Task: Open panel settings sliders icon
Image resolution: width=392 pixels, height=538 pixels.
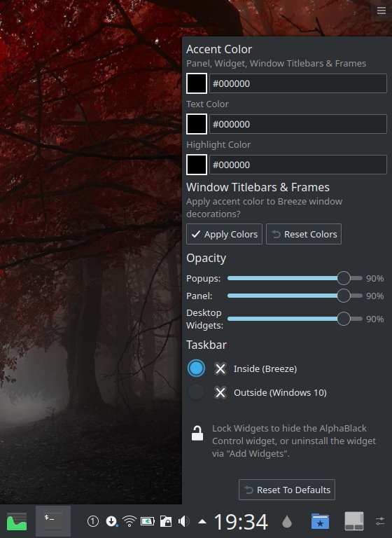Action: [380, 521]
